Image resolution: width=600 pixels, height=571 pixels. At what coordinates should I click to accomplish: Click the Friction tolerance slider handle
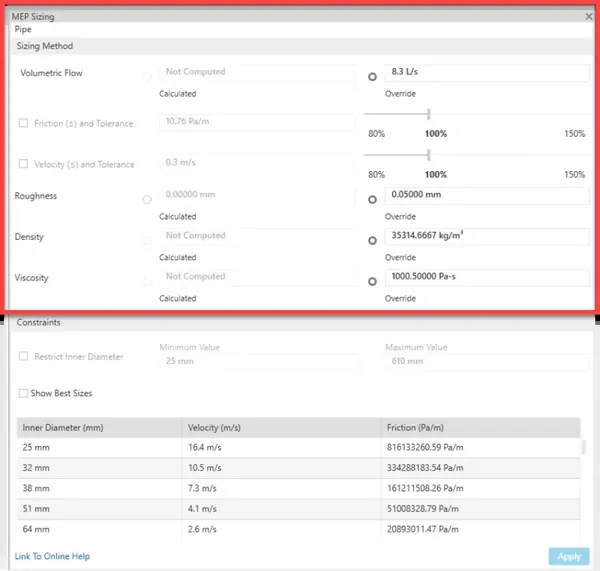[x=429, y=114]
